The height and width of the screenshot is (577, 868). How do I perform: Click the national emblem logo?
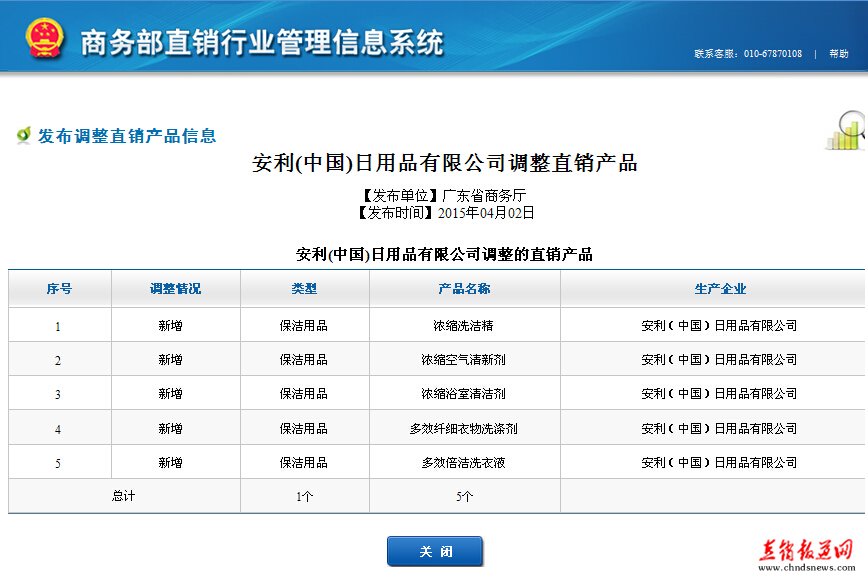[44, 38]
